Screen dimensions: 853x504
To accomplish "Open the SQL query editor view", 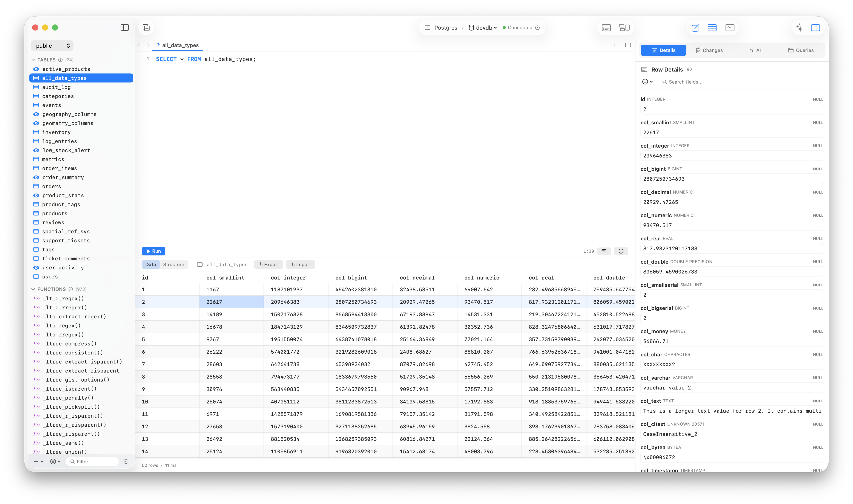I will coord(695,27).
